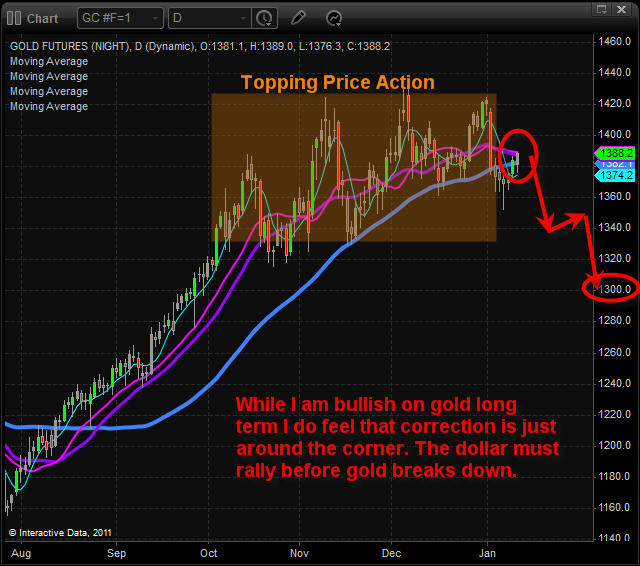Click the Nov label on time axis
640x566 pixels.
[x=299, y=553]
